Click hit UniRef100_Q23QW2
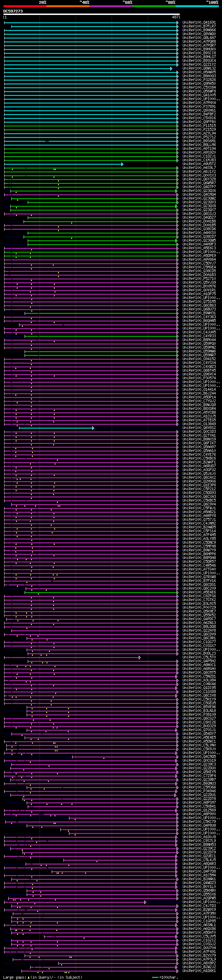Viewport: 222px width, 980px height. (x=199, y=199)
